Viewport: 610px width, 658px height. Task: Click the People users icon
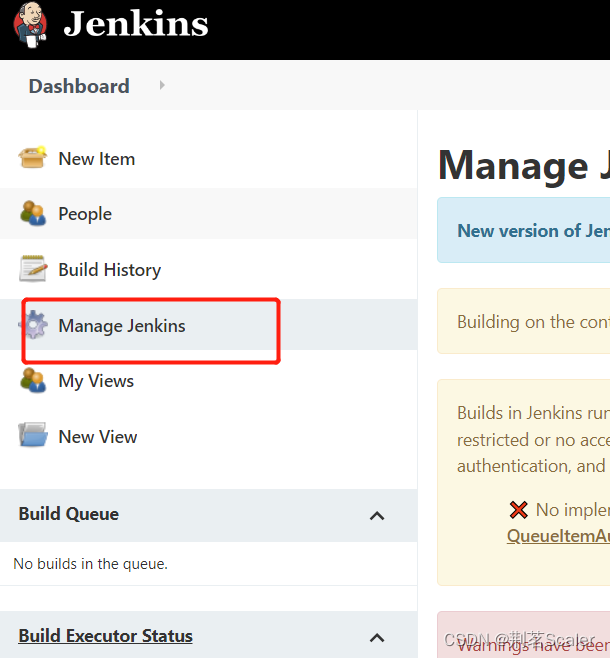(33, 213)
